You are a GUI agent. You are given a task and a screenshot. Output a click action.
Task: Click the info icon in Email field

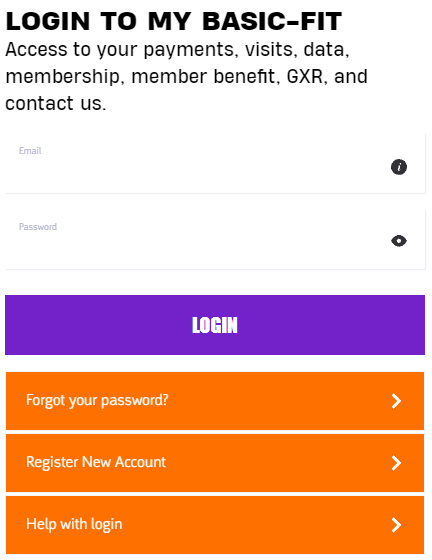(x=399, y=167)
